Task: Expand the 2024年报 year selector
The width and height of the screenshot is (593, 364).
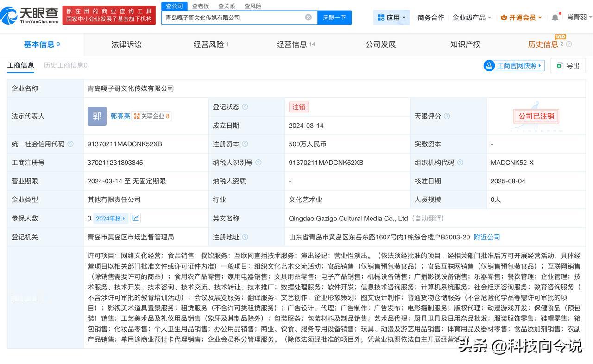Action: [111, 219]
